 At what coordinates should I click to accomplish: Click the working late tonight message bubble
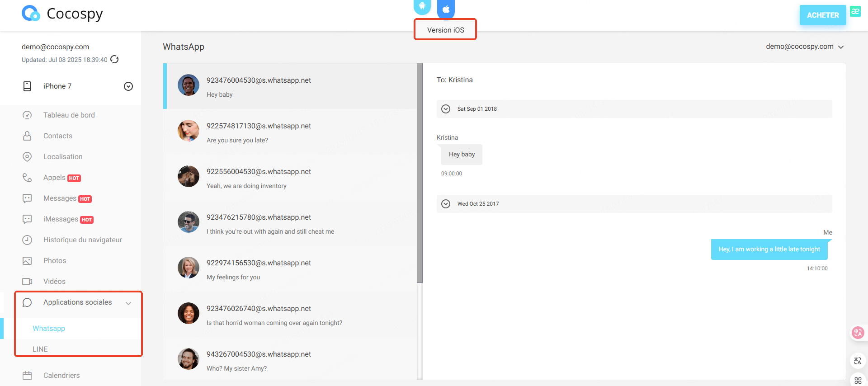point(769,249)
